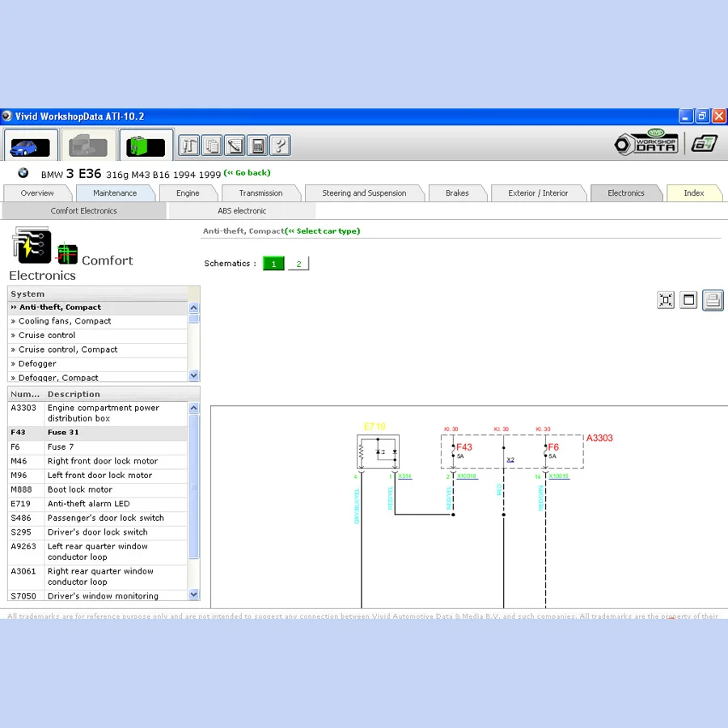Click the description list up arrow

click(193, 408)
